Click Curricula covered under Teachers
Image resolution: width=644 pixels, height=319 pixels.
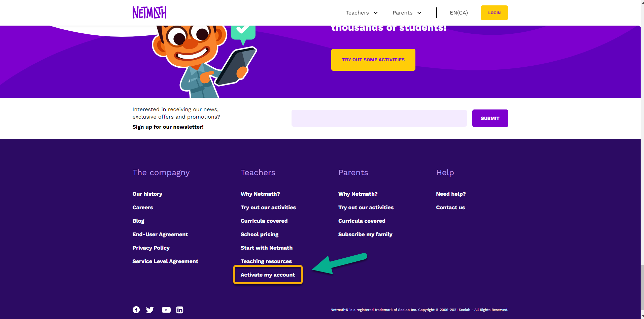point(264,221)
